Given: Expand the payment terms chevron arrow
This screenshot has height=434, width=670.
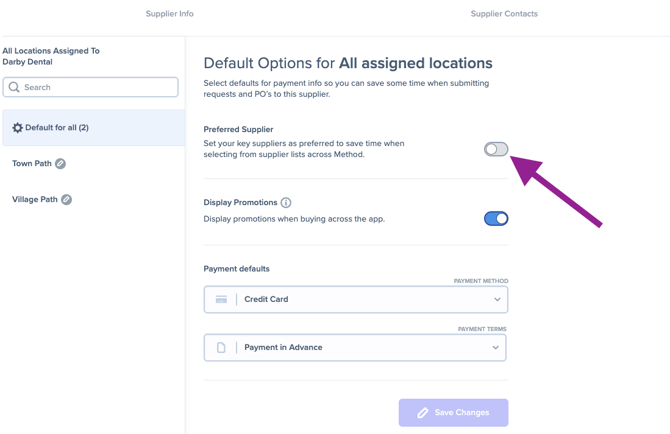Looking at the screenshot, I should [496, 348].
